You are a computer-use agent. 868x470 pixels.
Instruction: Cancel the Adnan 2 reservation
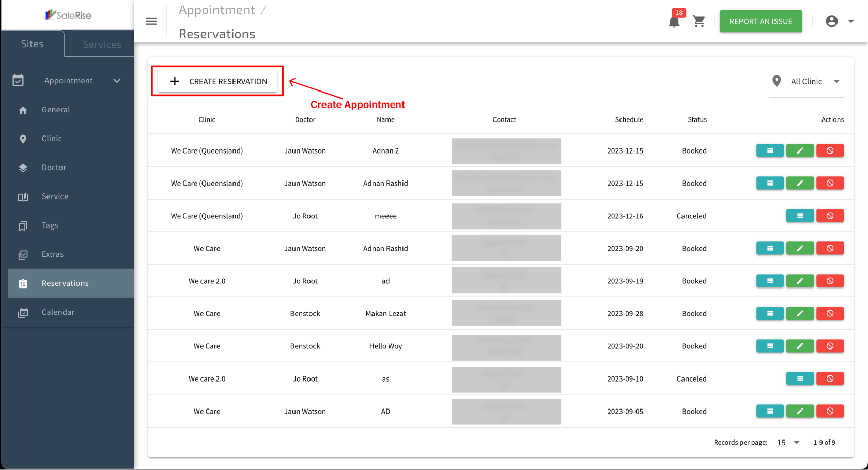pos(830,150)
